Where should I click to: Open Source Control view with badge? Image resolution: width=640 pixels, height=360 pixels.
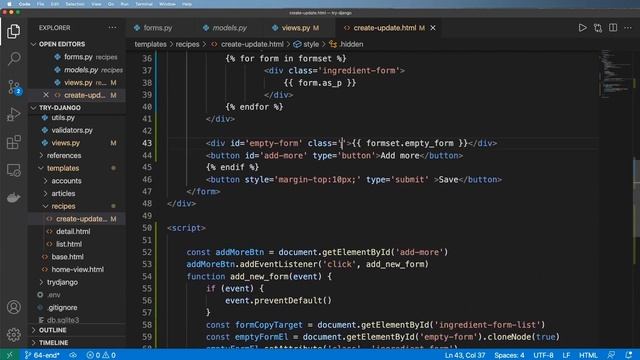[x=14, y=87]
